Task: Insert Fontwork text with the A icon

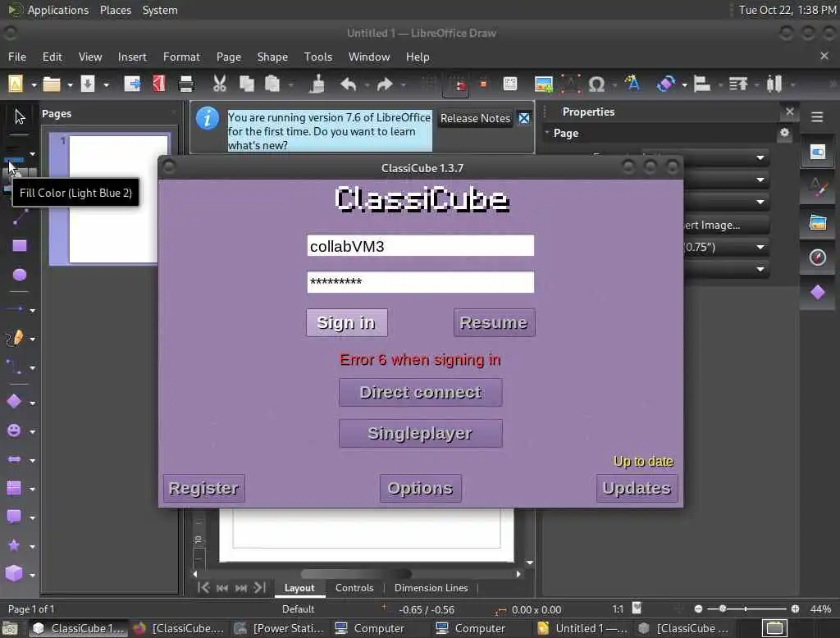Action: click(632, 84)
